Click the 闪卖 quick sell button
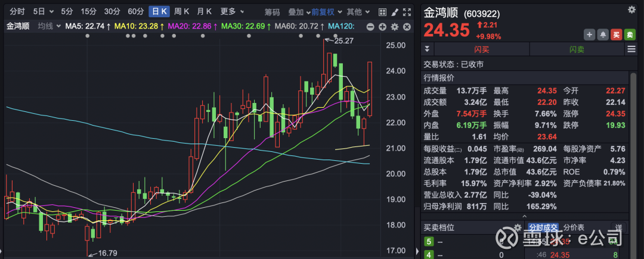This screenshot has height=259, width=644. (x=577, y=49)
